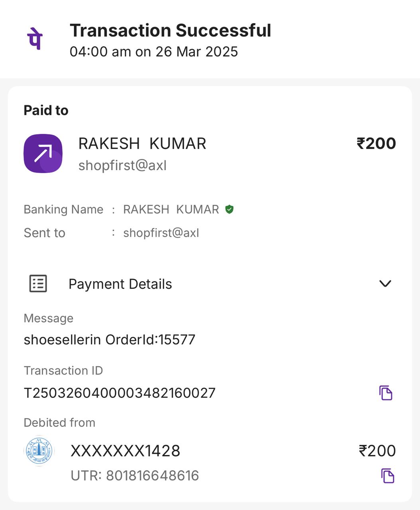Click the Transaction Successful title
This screenshot has height=510, width=420.
tap(171, 31)
